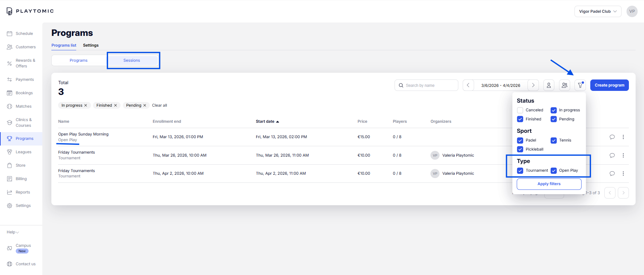Uncheck the Pickleball sport filter
This screenshot has height=275, width=644.
pyautogui.click(x=520, y=149)
